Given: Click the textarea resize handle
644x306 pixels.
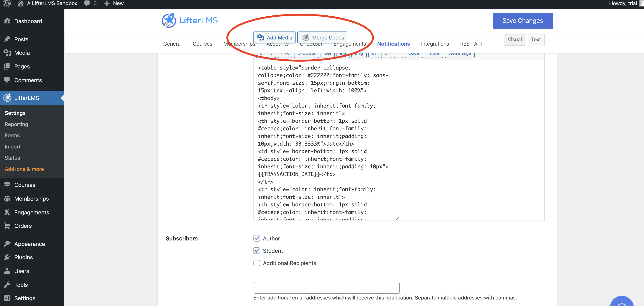Looking at the screenshot, I should coord(397,218).
